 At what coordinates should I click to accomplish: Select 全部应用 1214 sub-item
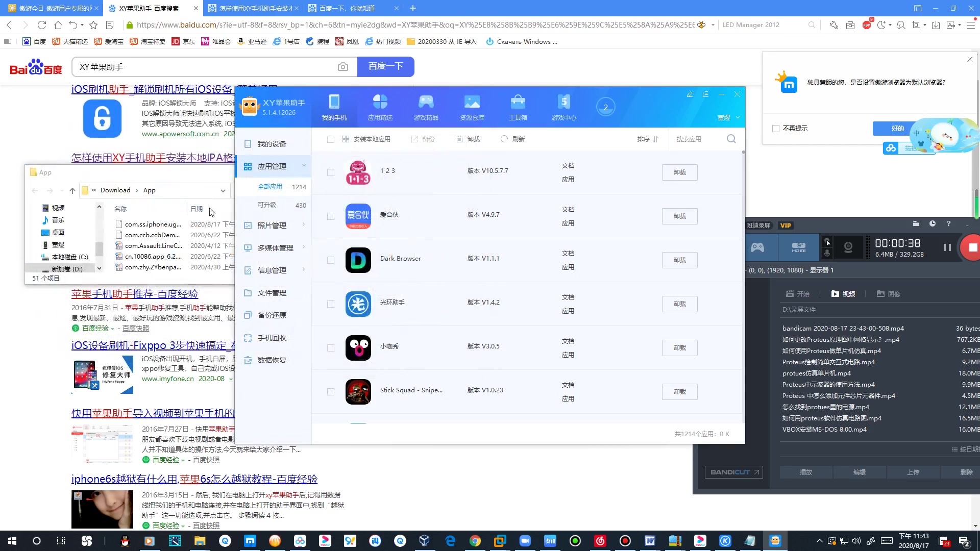coord(281,187)
